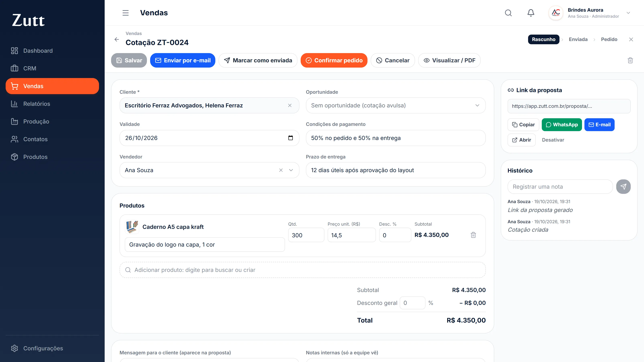Screen dimensions: 644x362
Task: Delete the quote using toolbar trash icon
Action: click(630, 61)
